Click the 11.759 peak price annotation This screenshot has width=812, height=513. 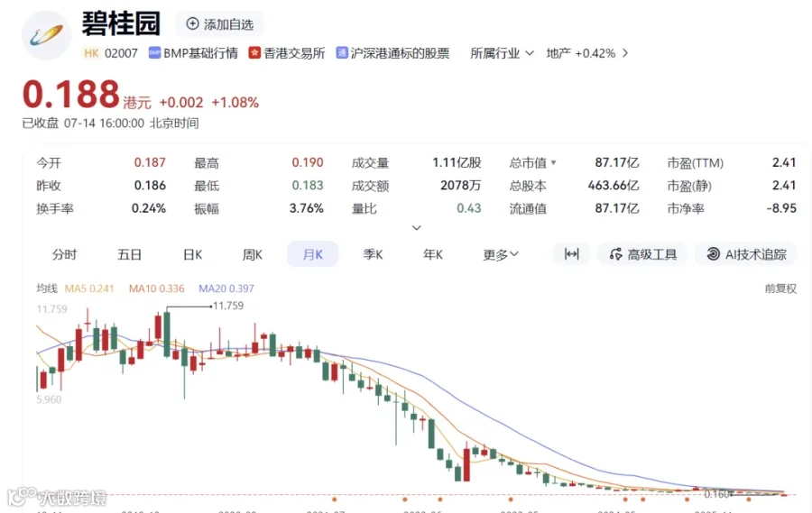click(228, 306)
